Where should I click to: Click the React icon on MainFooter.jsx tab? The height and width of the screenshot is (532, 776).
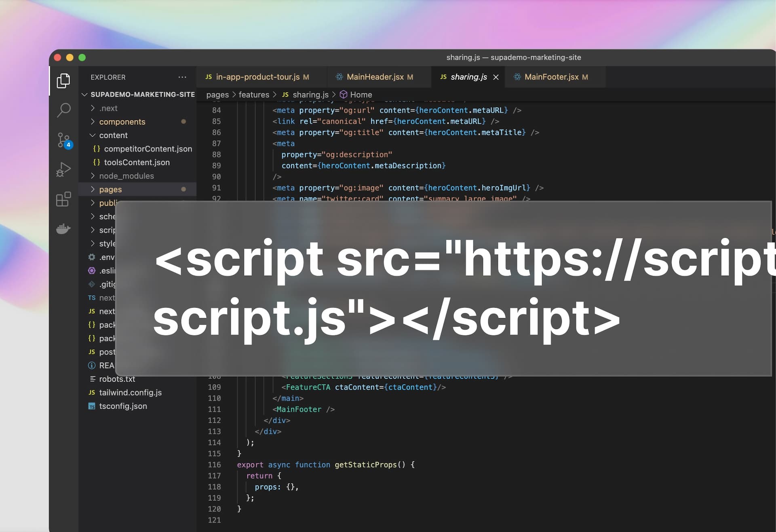click(x=517, y=77)
